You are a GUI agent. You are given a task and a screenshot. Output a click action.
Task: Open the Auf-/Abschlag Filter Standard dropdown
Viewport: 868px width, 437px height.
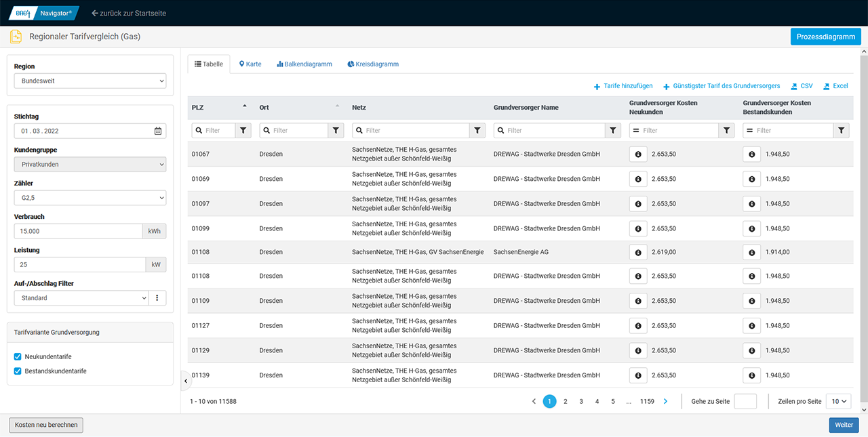point(81,298)
